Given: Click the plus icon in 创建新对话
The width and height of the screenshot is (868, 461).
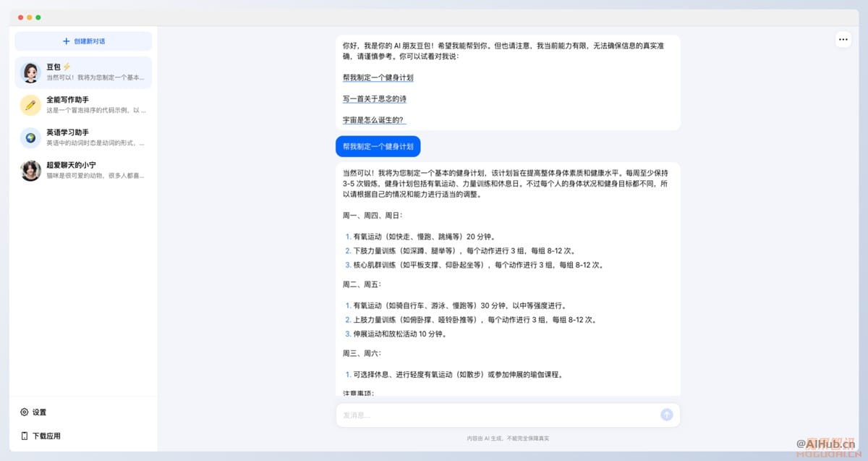Looking at the screenshot, I should [x=67, y=41].
